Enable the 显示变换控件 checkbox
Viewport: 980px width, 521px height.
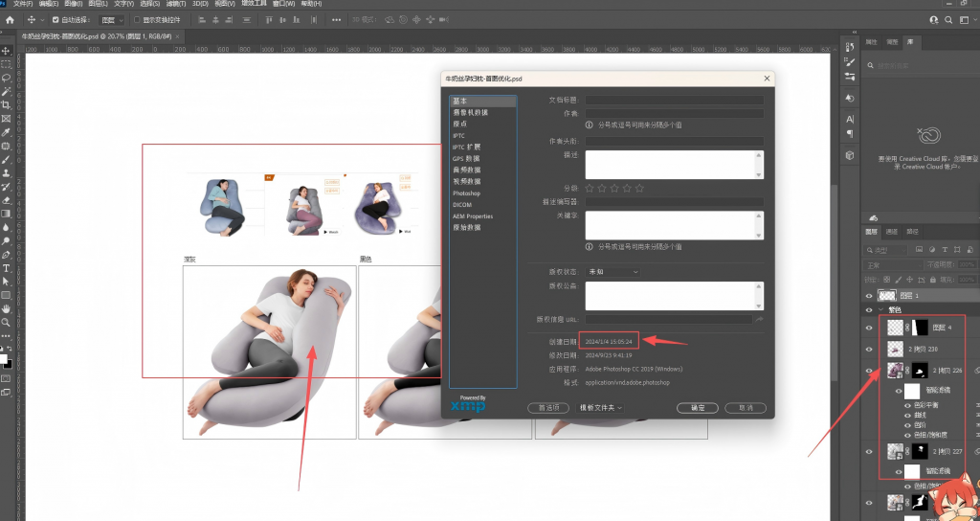(138, 20)
